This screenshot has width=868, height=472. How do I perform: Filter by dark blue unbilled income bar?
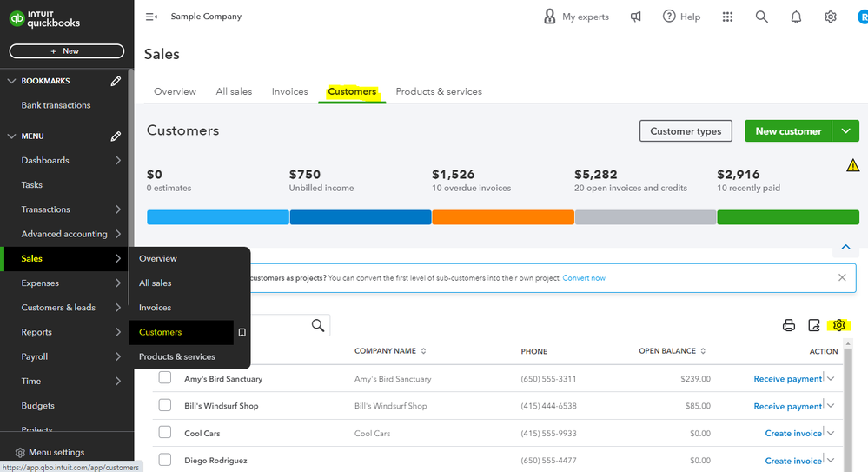[361, 217]
